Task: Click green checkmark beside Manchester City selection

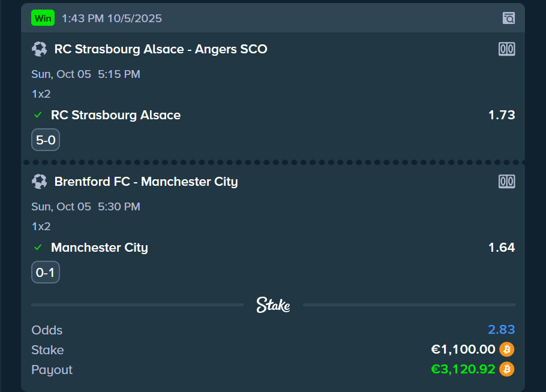Action: point(38,248)
